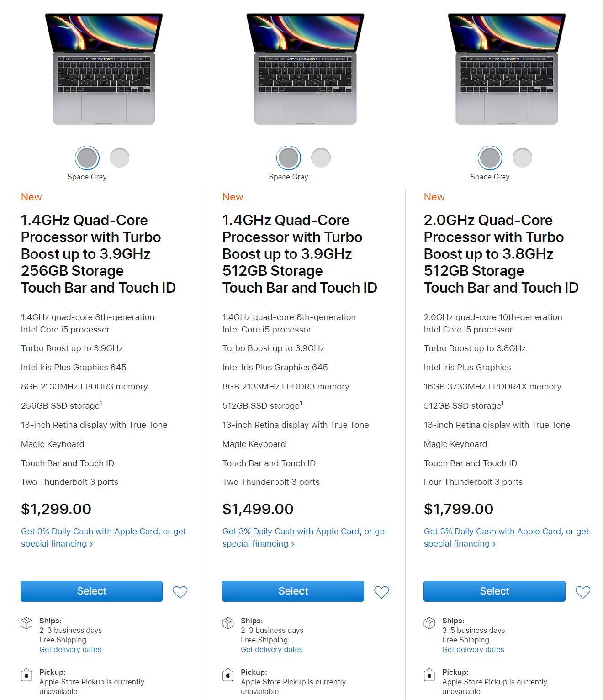Viewport: 603px width, 700px height.
Task: Click the shipping box icon for the 256GB model
Action: click(26, 622)
